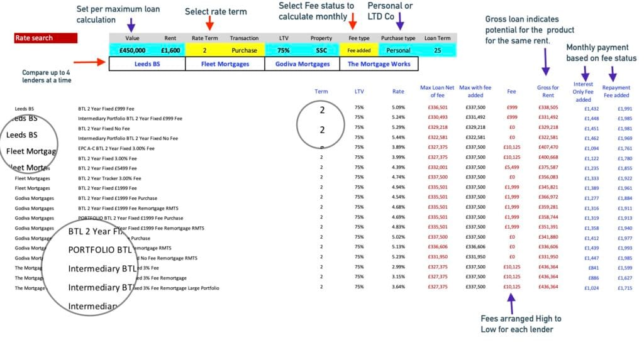This screenshot has width=644, height=350.
Task: Open the Purchase type cell showing Personal
Action: (398, 50)
